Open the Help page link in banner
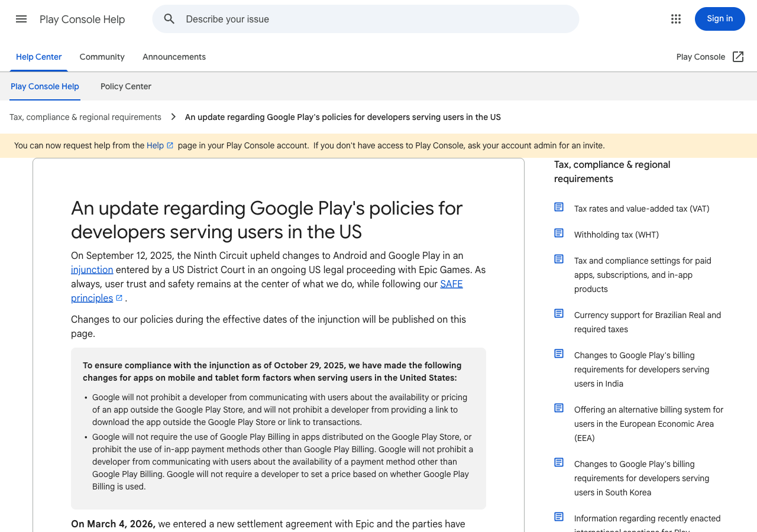Viewport: 757px width, 532px height. click(x=155, y=145)
